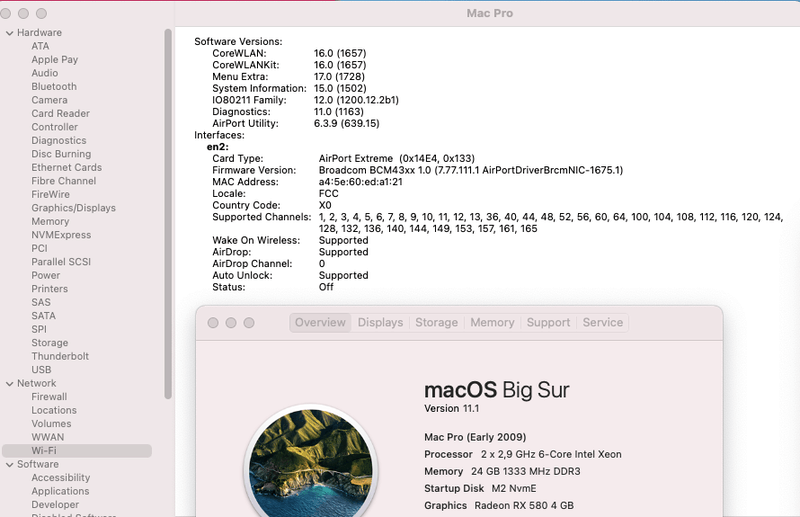Select NVMExpress in the sidebar
Screen dimensions: 800x517
[61, 235]
